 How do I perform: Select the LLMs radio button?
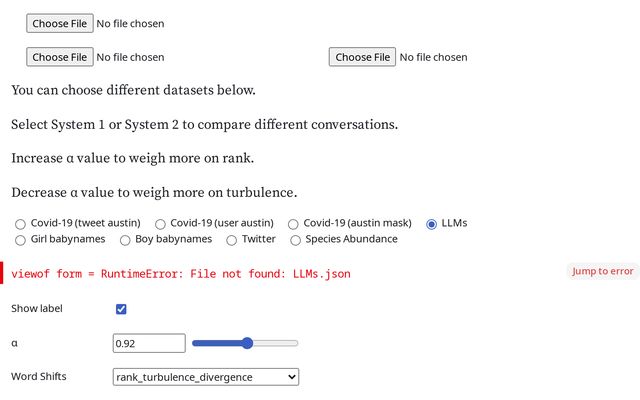[432, 224]
